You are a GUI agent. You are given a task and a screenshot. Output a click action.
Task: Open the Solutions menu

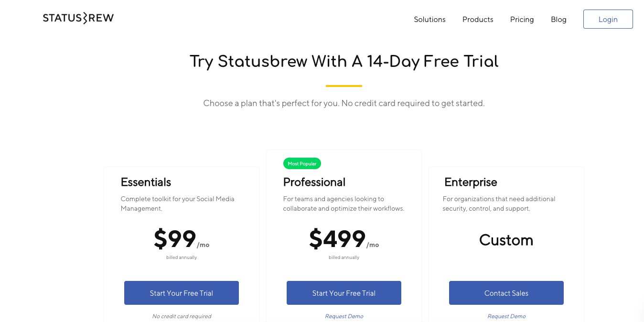point(429,20)
